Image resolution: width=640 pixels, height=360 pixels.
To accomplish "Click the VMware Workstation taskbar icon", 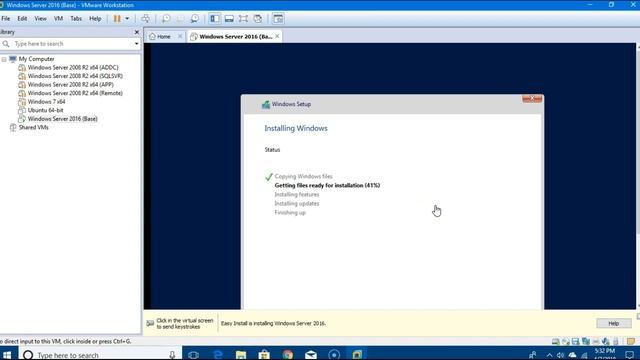I will tap(357, 355).
